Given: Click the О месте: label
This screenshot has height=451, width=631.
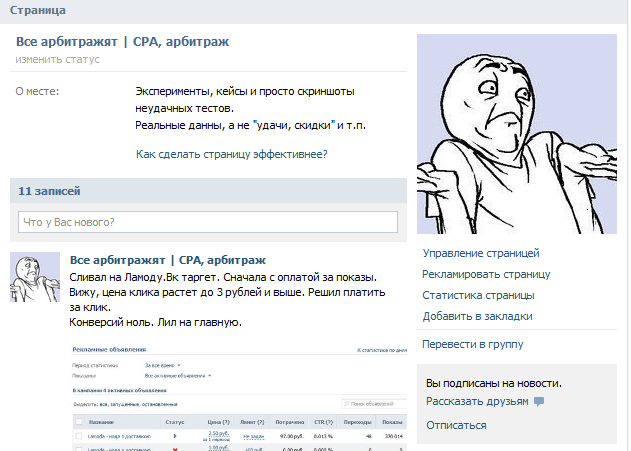Looking at the screenshot, I should pyautogui.click(x=37, y=91).
